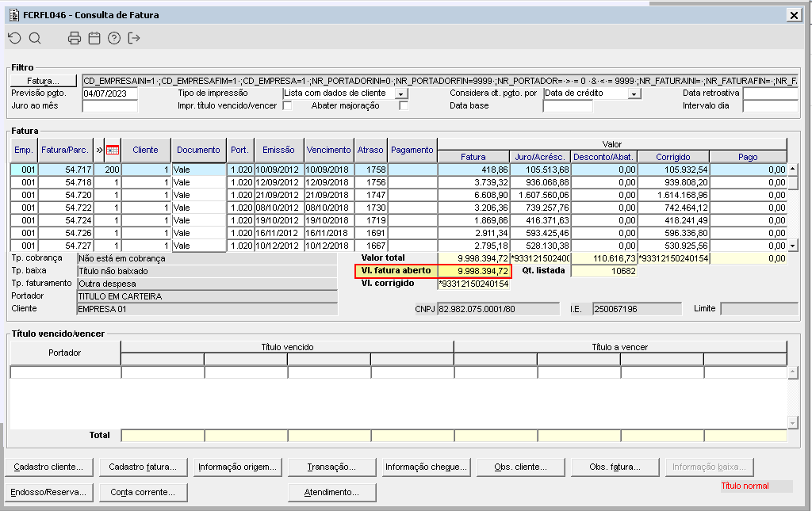Click CNPJ field 82.982.075.0001/80

(498, 309)
